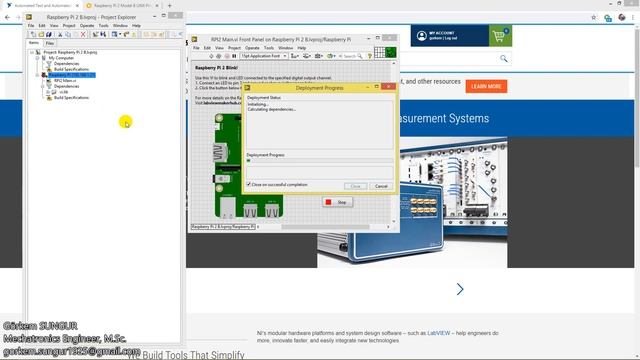This screenshot has height=360, width=640.
Task: Select Dependencies under My Computer
Action: [67, 64]
